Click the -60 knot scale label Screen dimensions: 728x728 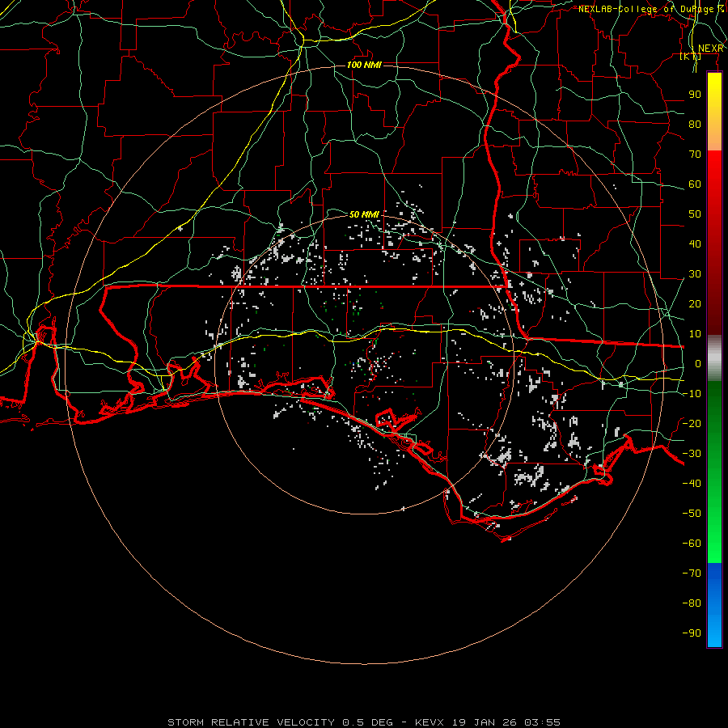tap(692, 544)
